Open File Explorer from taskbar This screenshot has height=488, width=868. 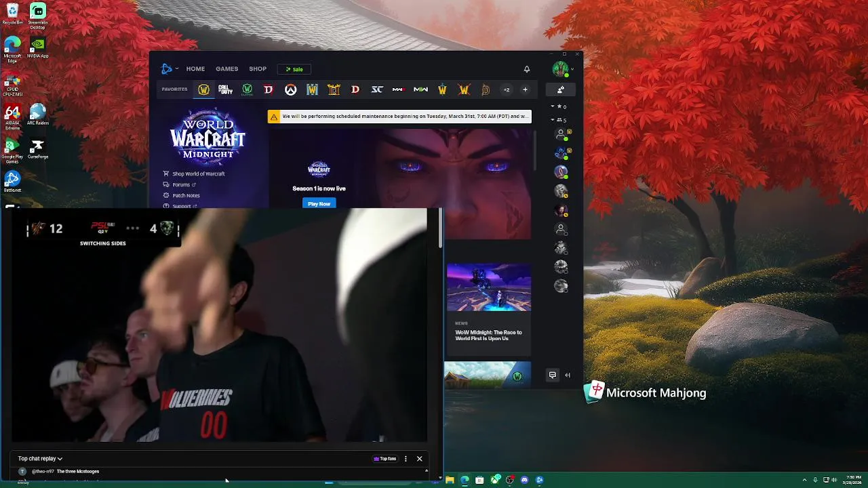click(x=450, y=480)
